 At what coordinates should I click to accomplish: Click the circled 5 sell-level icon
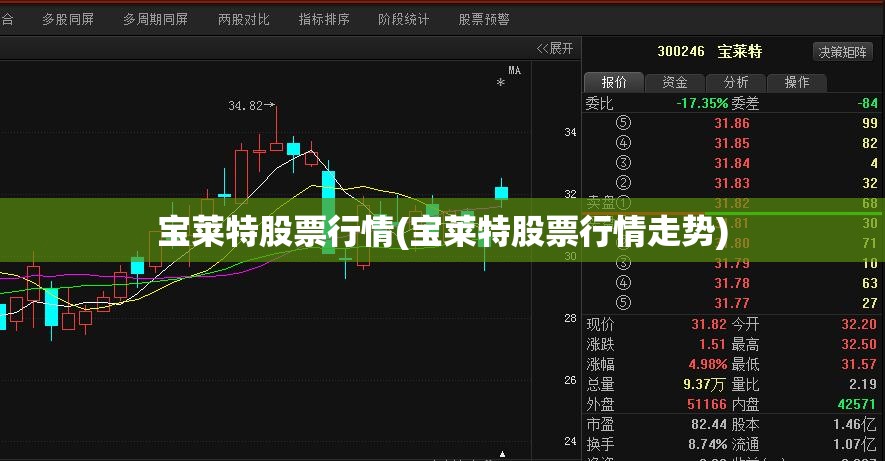(623, 123)
